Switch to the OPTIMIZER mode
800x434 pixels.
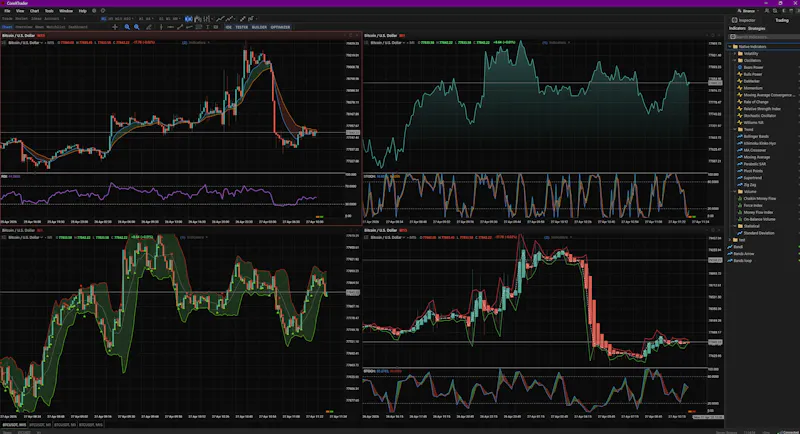280,27
